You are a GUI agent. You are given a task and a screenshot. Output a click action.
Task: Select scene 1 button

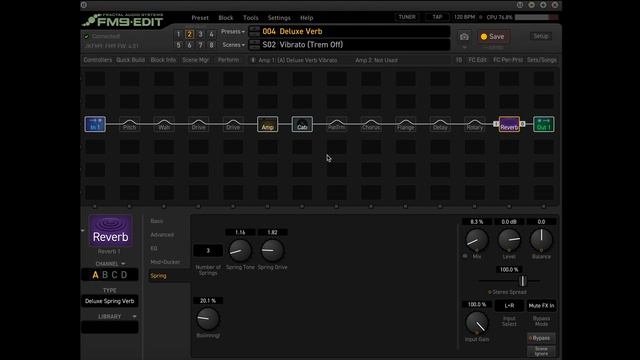point(178,34)
